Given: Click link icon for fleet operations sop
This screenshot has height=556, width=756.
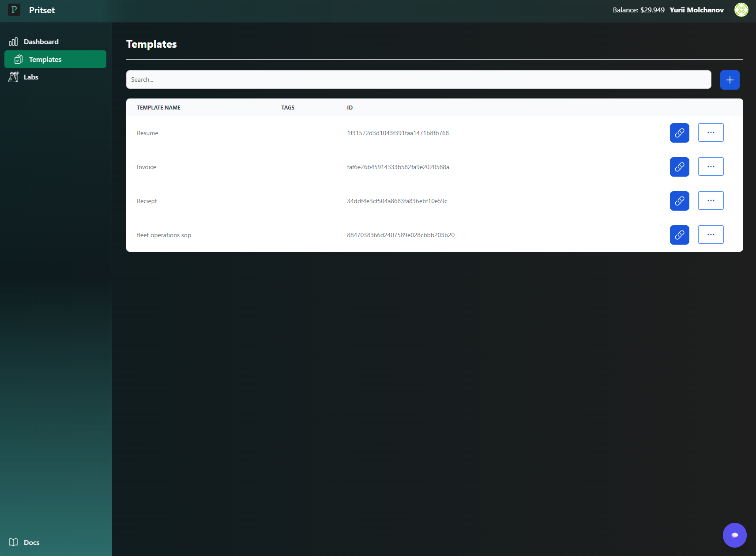Looking at the screenshot, I should click(x=679, y=235).
